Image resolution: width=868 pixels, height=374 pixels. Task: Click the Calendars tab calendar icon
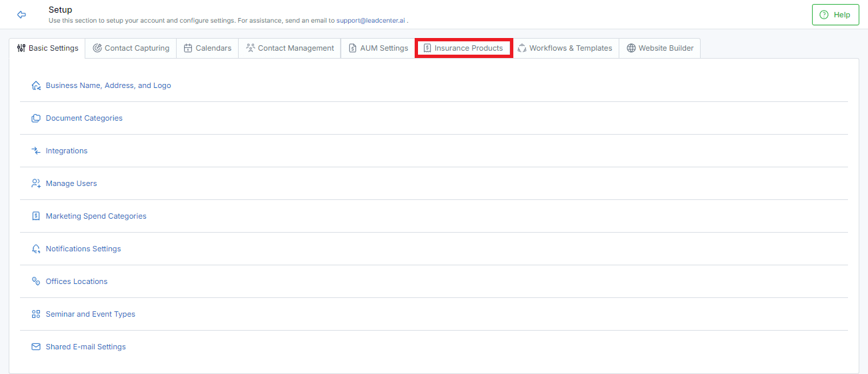[x=188, y=48]
